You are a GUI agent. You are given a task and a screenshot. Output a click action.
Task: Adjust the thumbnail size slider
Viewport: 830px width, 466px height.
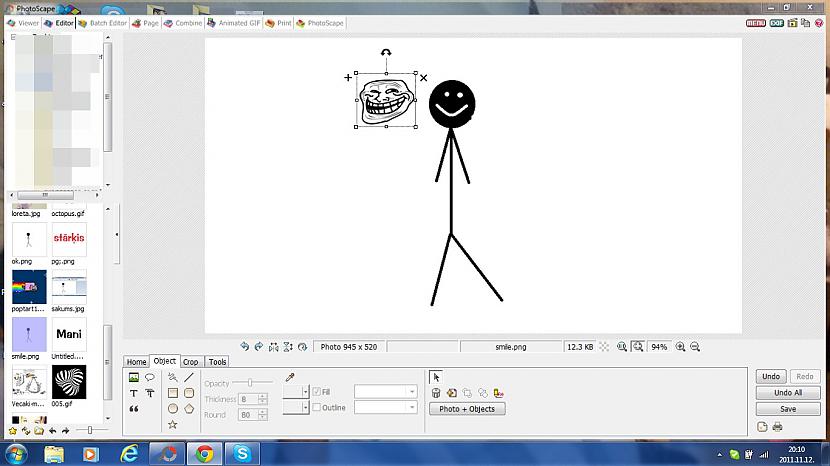91,430
